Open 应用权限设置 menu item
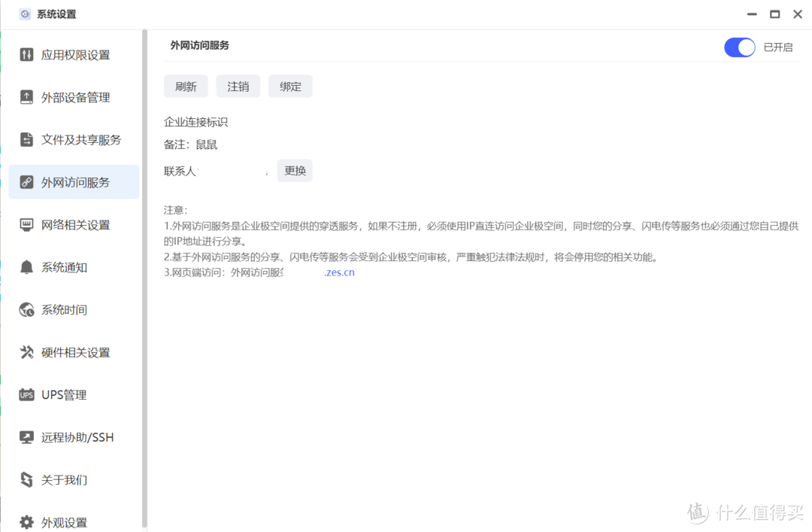Image resolution: width=812 pixels, height=532 pixels. 74,54
